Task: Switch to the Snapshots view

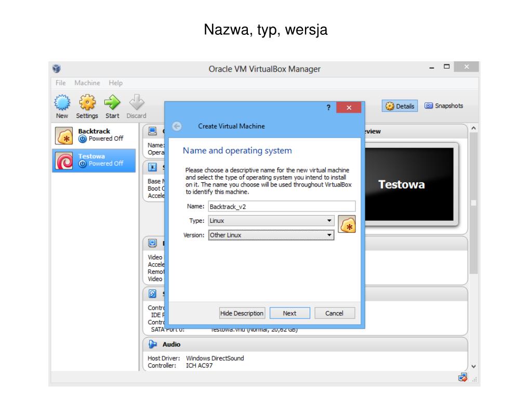Action: (x=444, y=106)
